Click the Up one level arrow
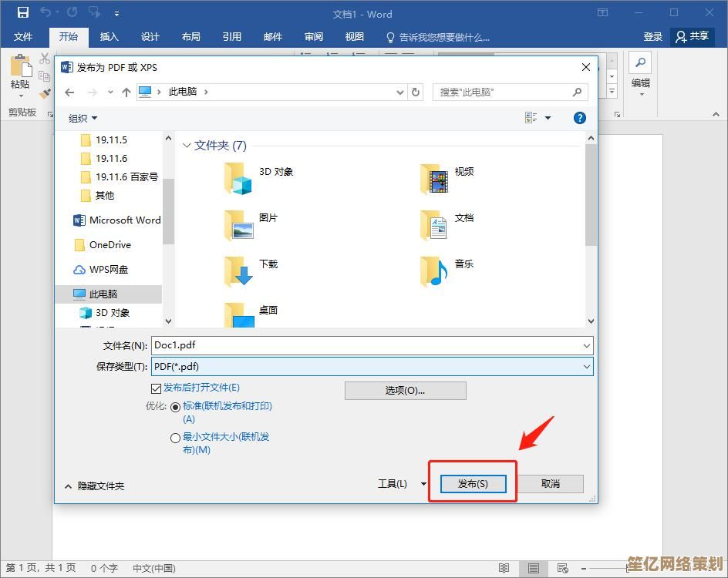728x578 pixels. click(126, 92)
